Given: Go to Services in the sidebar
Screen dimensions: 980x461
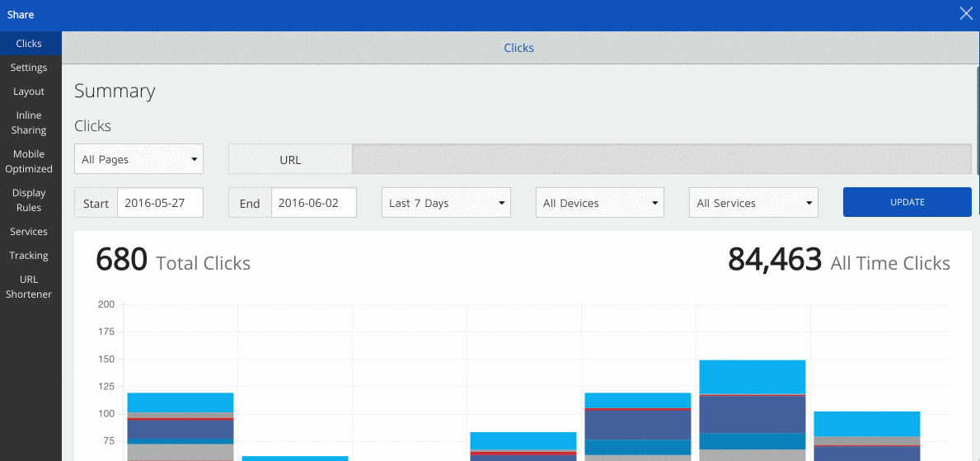Looking at the screenshot, I should pyautogui.click(x=30, y=232).
